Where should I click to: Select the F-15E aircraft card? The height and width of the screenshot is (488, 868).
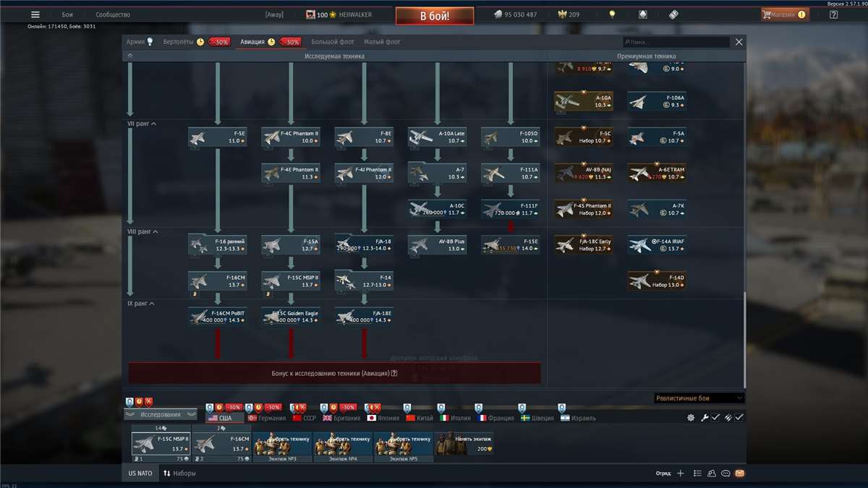tap(511, 245)
